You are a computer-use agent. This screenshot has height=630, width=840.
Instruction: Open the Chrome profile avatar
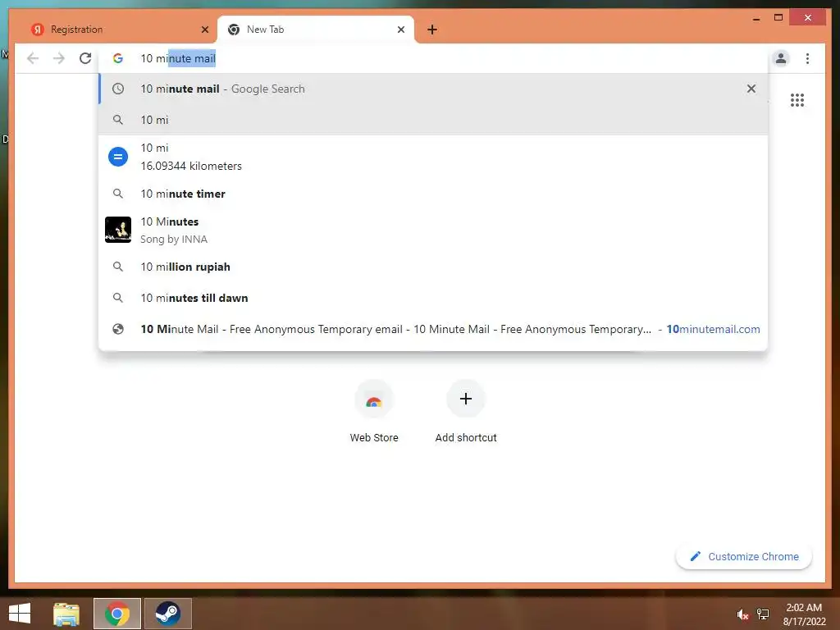781,58
